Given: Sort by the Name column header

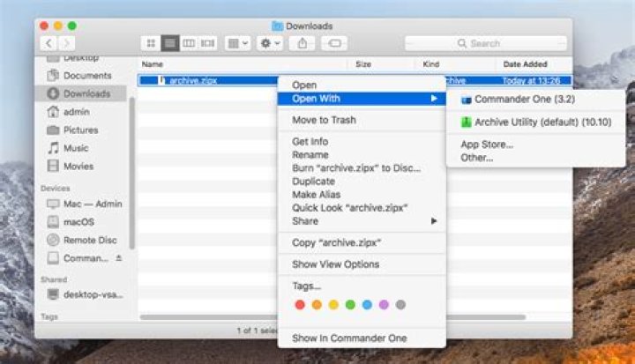Looking at the screenshot, I should click(x=153, y=64).
